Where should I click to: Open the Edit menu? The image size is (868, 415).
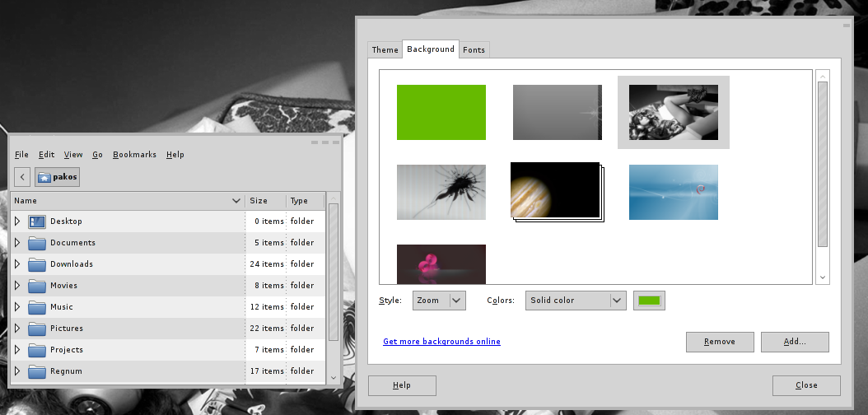coord(46,155)
